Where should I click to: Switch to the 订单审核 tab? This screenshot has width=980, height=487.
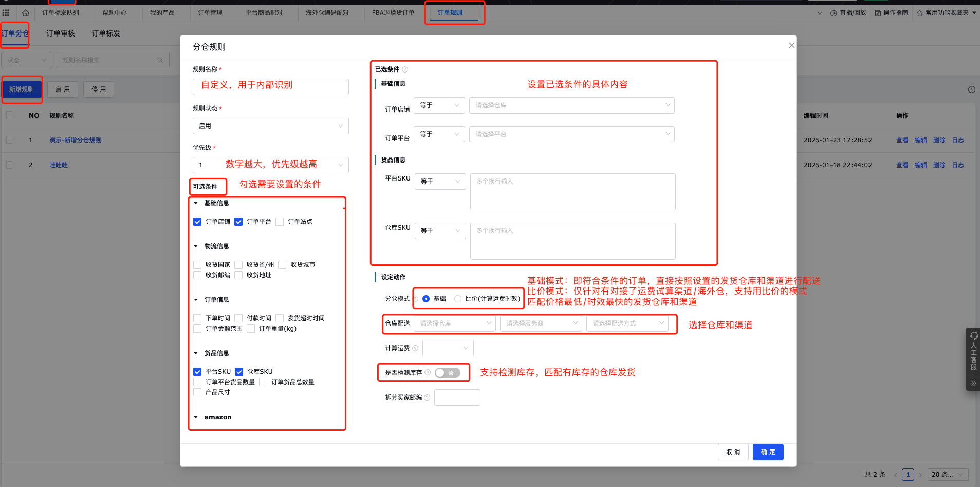click(x=60, y=33)
